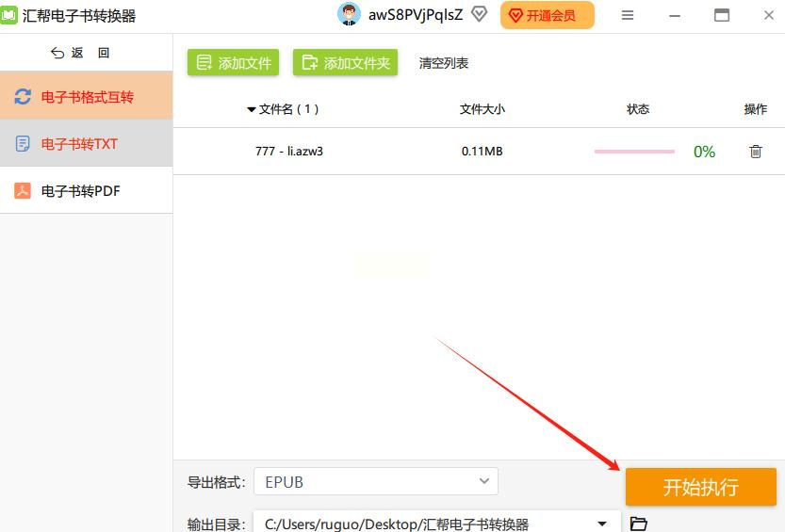Open the 导出格式 EPUB dropdown

click(x=376, y=481)
